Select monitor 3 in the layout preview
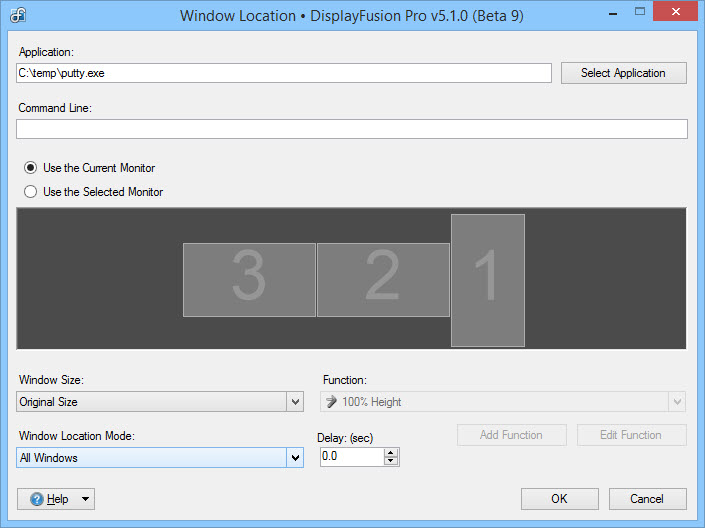The width and height of the screenshot is (705, 528). (249, 280)
